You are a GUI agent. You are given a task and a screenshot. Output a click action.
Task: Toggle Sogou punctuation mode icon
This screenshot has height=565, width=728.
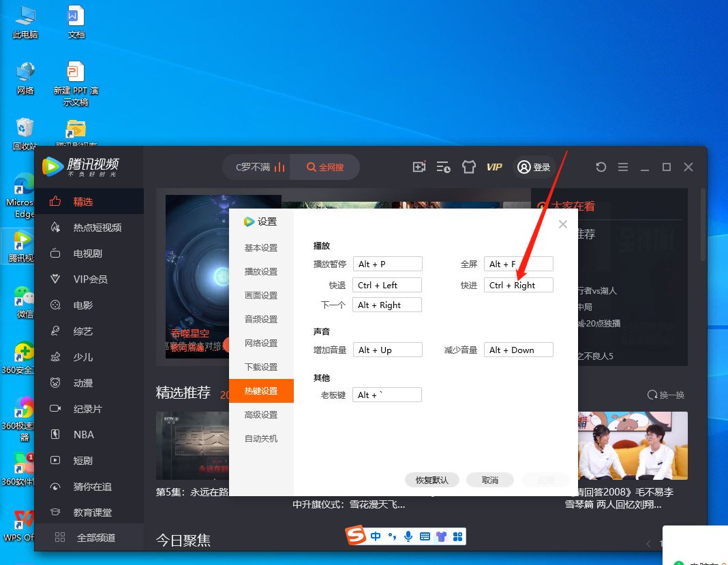point(392,536)
